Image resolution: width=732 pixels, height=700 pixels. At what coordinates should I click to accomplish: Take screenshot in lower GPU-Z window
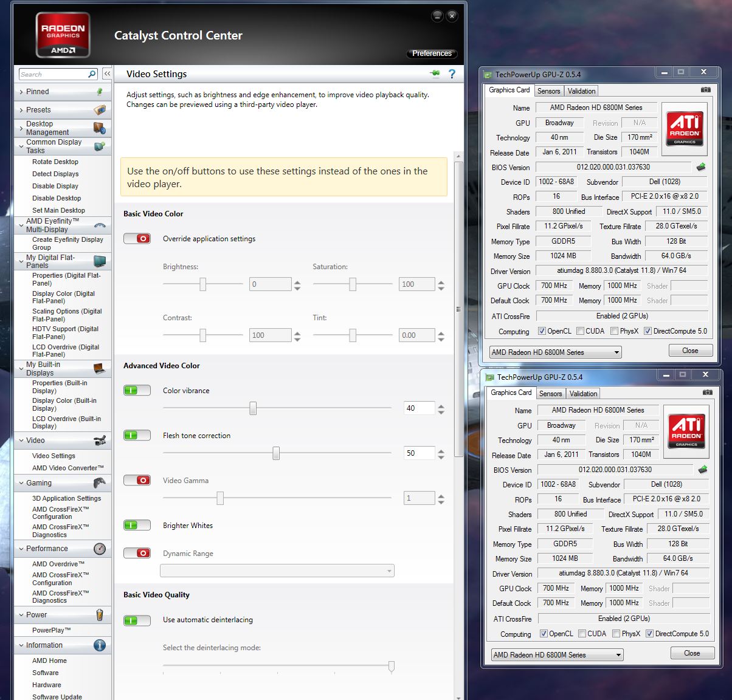[x=707, y=393]
